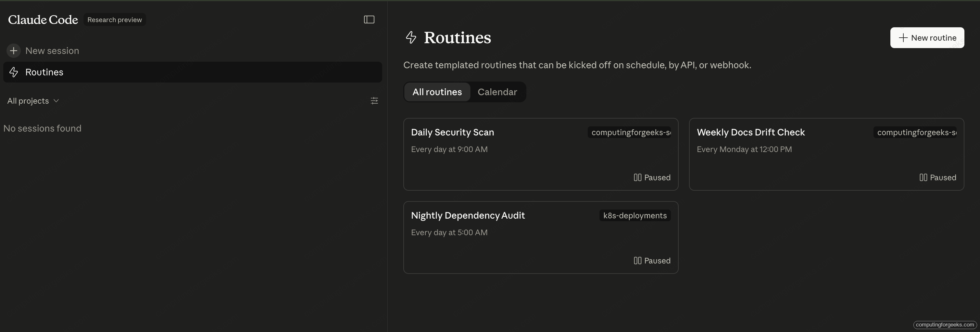Click the Research preview badge
This screenshot has height=332, width=980.
[114, 19]
